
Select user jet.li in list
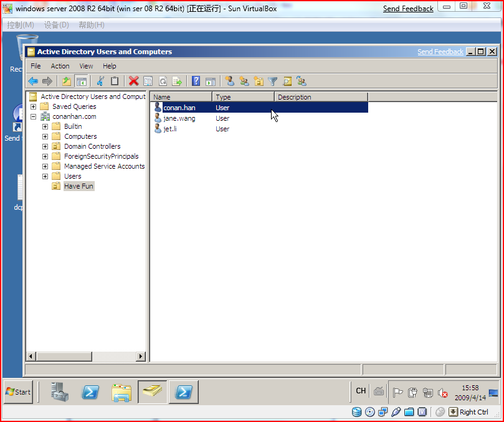(170, 129)
